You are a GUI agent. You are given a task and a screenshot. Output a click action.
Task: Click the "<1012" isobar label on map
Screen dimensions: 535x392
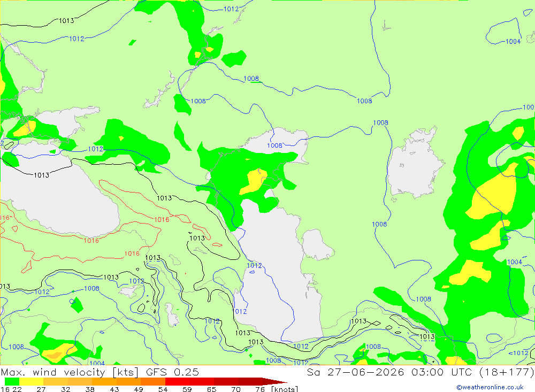[x=518, y=353]
